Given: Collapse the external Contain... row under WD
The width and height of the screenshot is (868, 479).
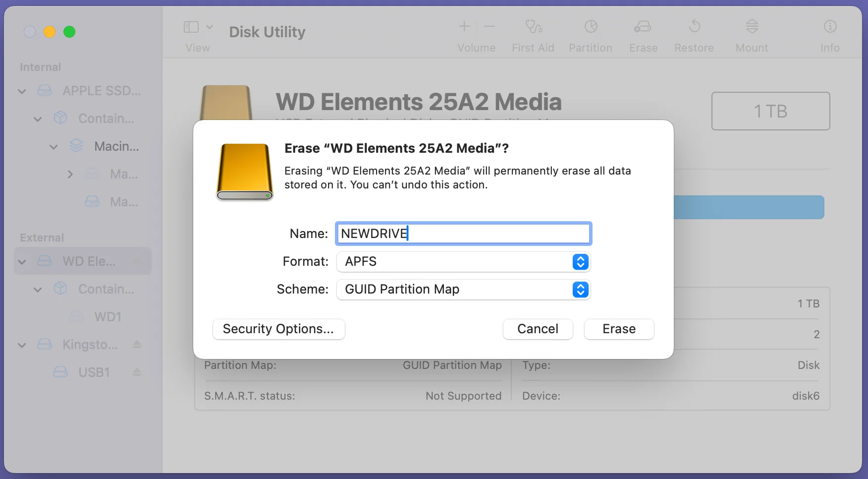Looking at the screenshot, I should coord(38,290).
